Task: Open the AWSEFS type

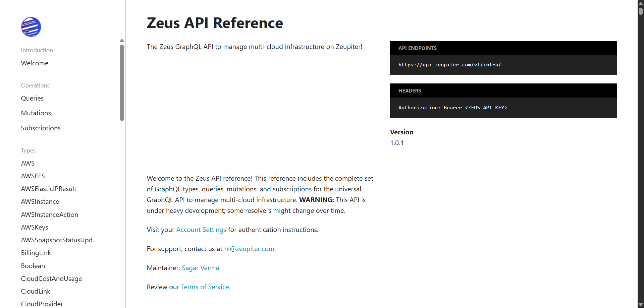Action: click(33, 176)
